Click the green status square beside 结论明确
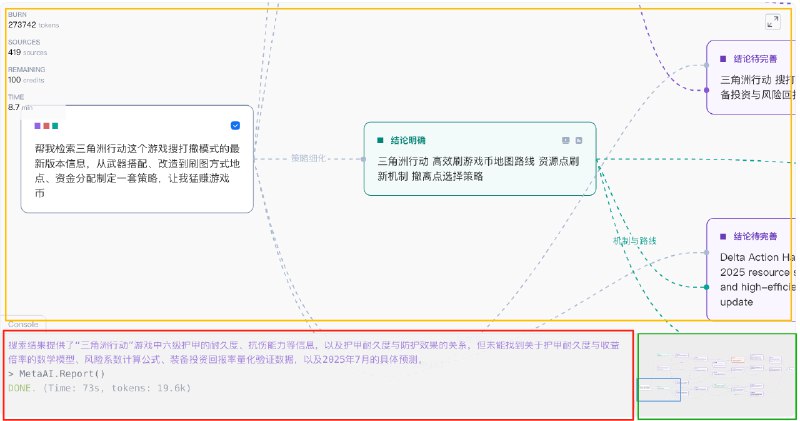 point(380,140)
